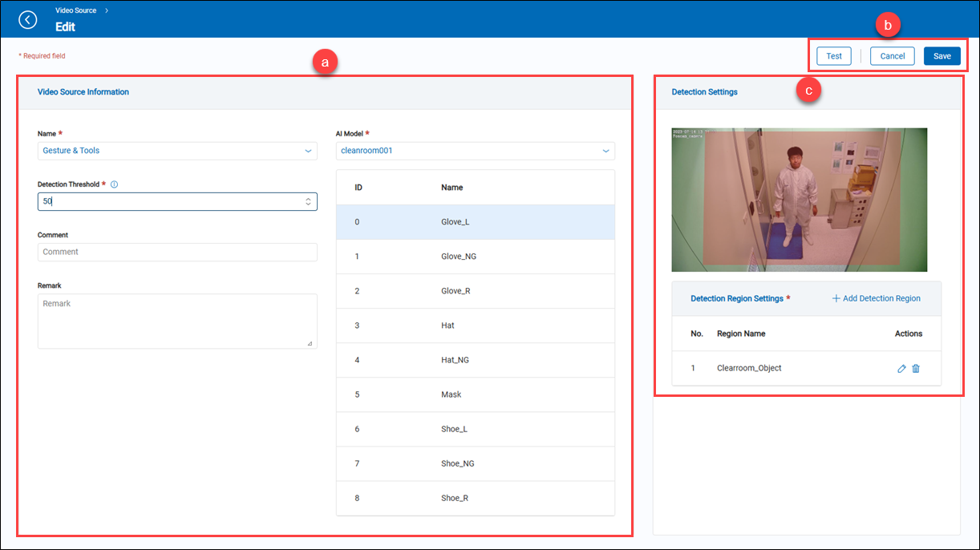Click the Detection Threshold value field
This screenshot has height=550, width=980.
coord(168,202)
